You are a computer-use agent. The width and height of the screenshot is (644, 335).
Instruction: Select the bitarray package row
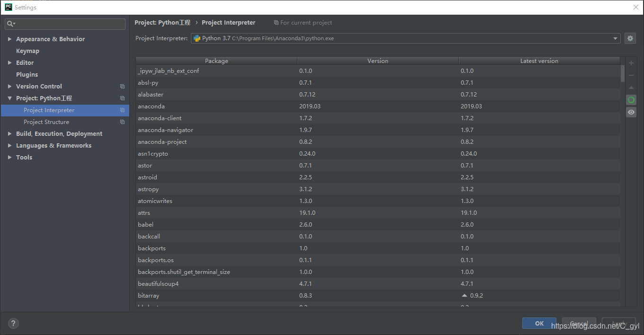[378, 296]
